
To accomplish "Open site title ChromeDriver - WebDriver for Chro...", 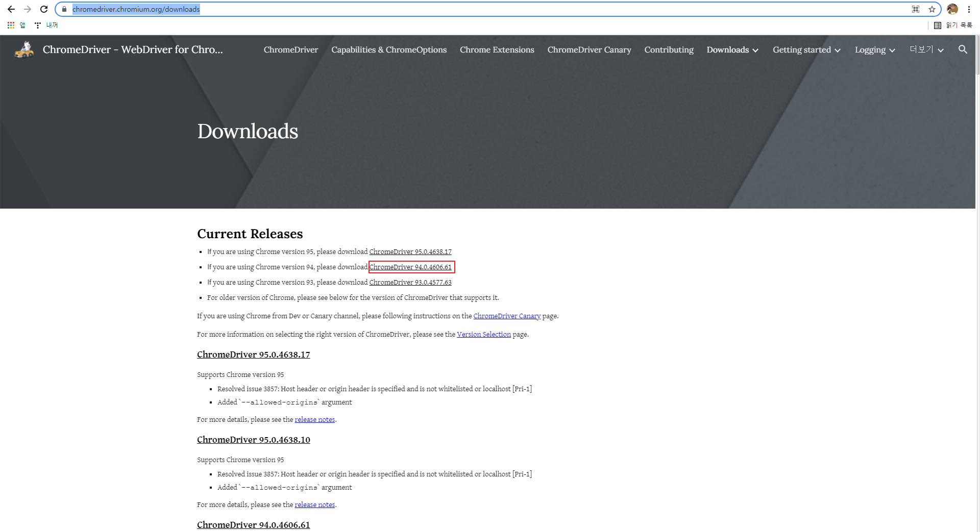I will pyautogui.click(x=133, y=49).
